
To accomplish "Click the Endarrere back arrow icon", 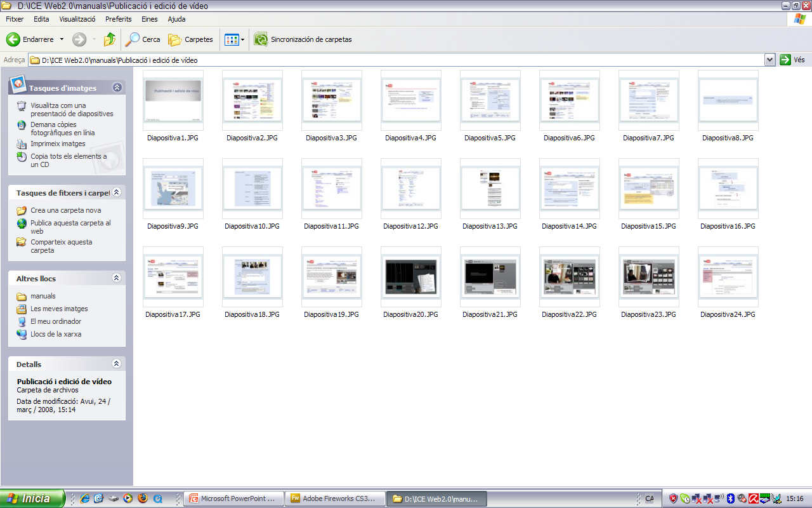I will click(13, 39).
